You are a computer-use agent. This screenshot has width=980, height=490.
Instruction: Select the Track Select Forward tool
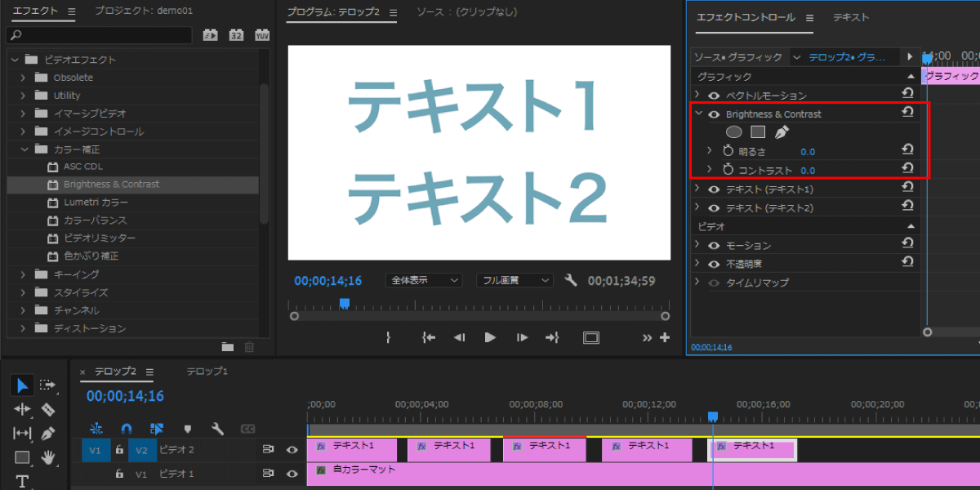point(48,385)
